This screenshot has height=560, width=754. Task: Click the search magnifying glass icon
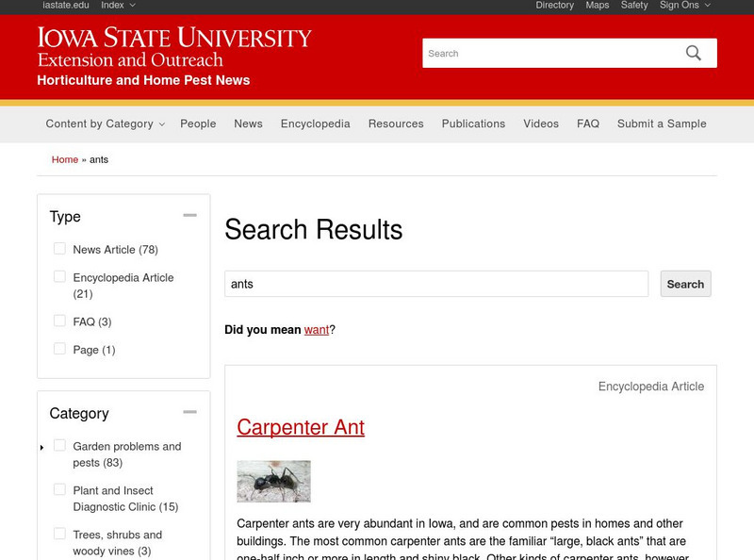pyautogui.click(x=695, y=53)
